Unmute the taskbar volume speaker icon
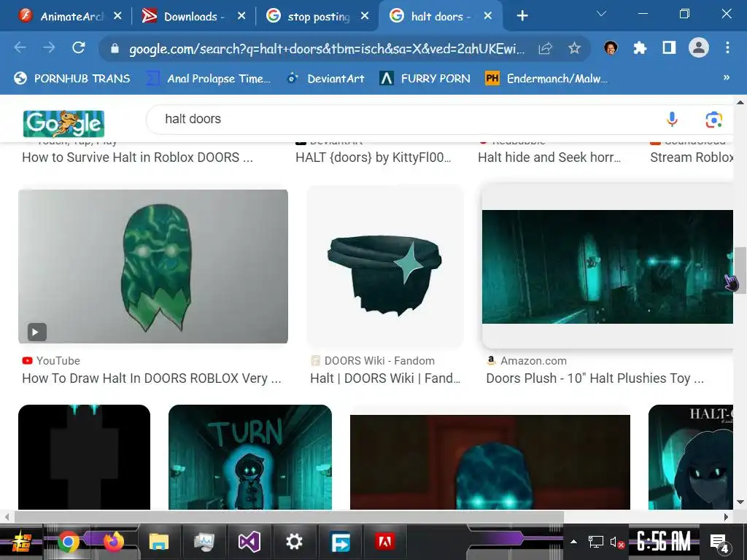Image resolution: width=747 pixels, height=560 pixels. point(616,542)
